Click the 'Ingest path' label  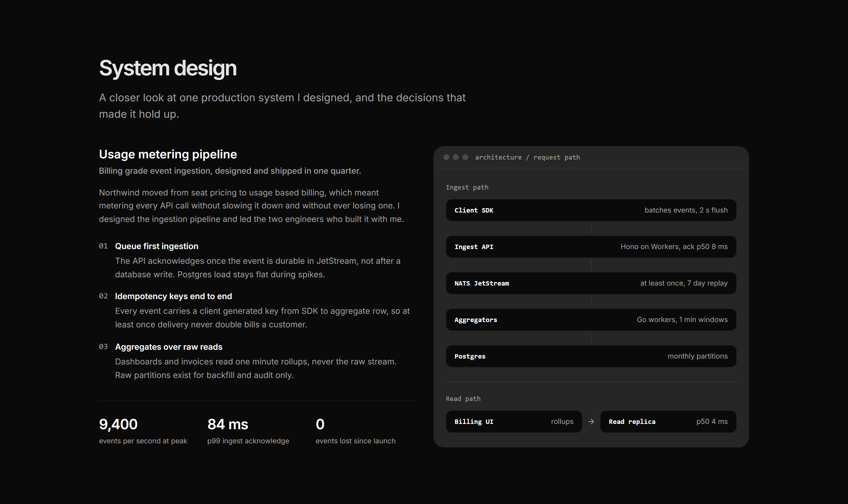pos(467,188)
